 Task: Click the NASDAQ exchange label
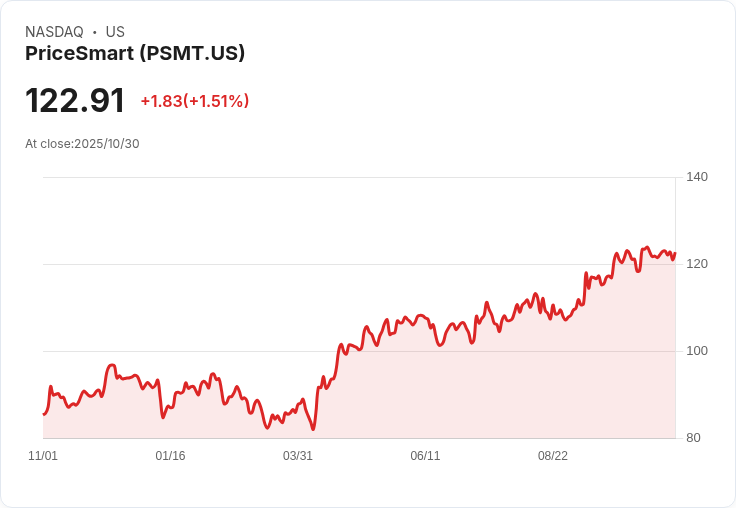coord(54,32)
